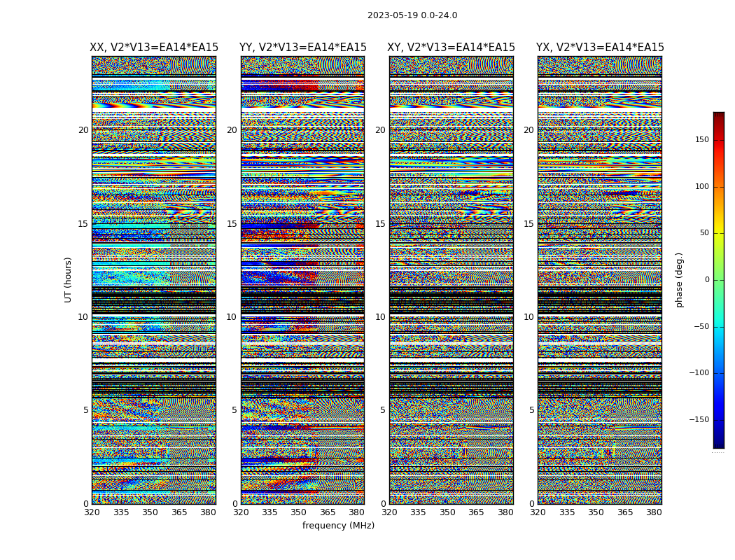The height and width of the screenshot is (560, 735).
Task: Click the '20' hour tick beside YY panel
Action: (x=232, y=130)
